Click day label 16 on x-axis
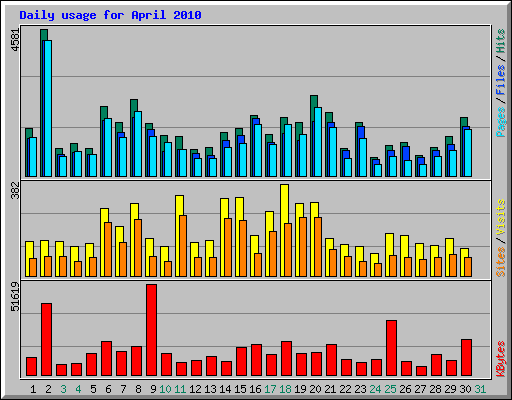The image size is (512, 400). (255, 389)
